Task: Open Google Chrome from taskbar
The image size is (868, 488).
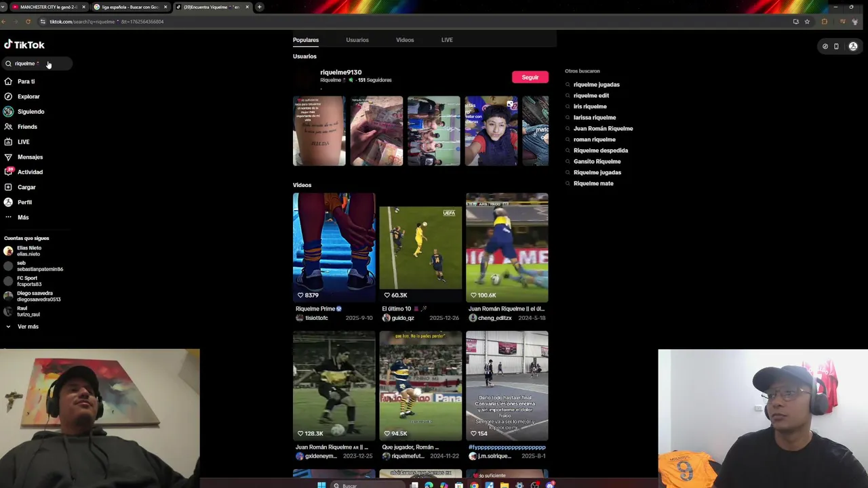Action: pyautogui.click(x=474, y=485)
